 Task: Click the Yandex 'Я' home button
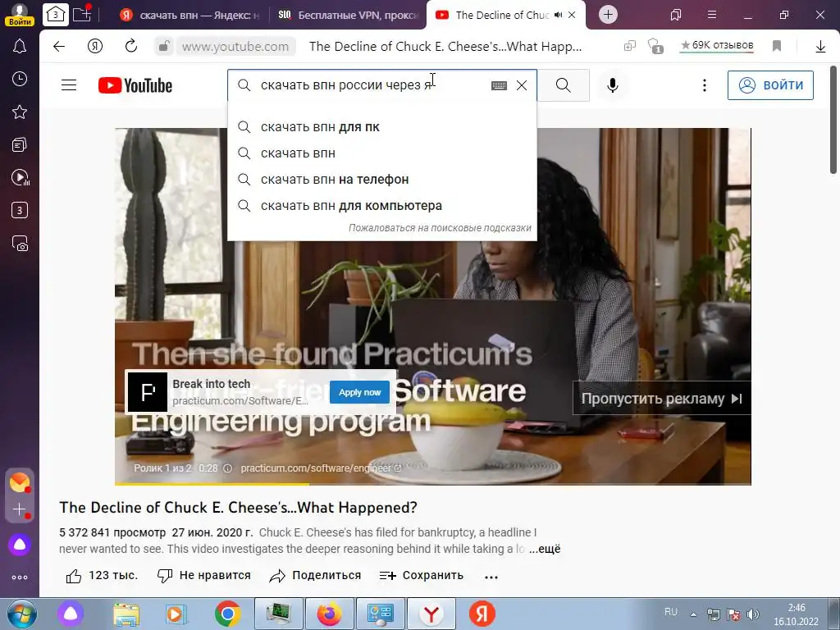click(x=95, y=47)
